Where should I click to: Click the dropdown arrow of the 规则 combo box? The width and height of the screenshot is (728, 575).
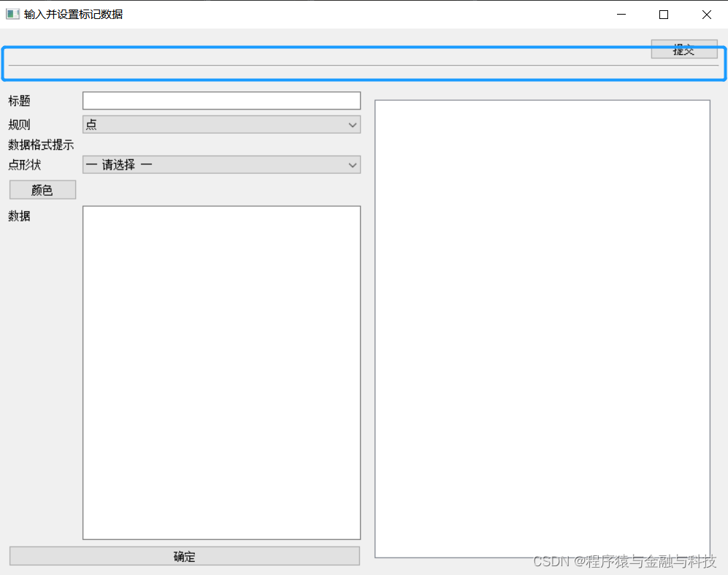click(353, 124)
